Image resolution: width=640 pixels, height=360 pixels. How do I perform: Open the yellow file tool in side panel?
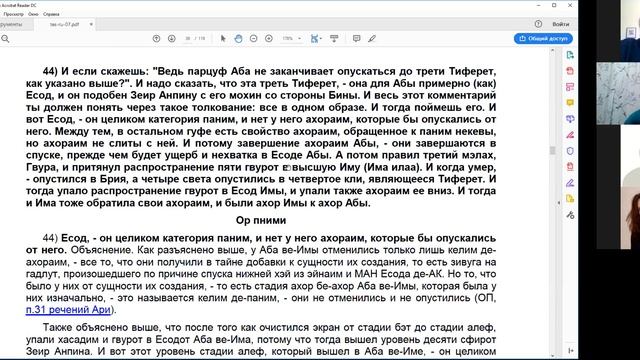pos(570,199)
